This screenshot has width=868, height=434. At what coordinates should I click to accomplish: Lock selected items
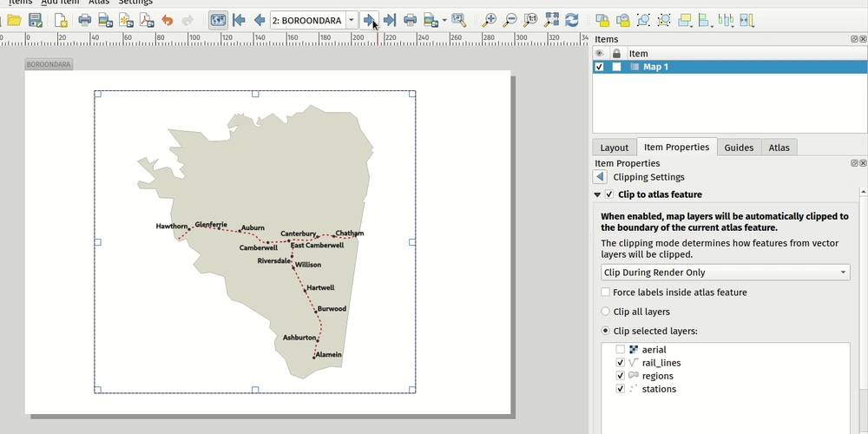pyautogui.click(x=602, y=21)
